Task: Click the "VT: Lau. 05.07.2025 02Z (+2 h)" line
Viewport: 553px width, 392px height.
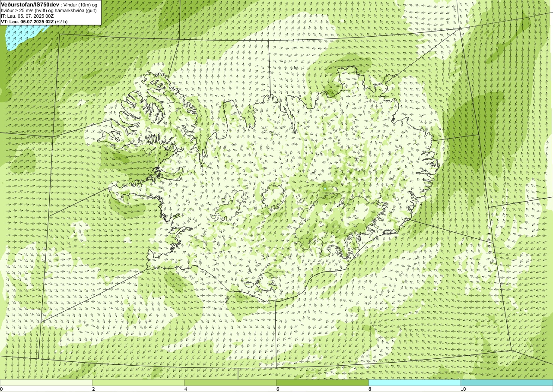Action: [34, 22]
